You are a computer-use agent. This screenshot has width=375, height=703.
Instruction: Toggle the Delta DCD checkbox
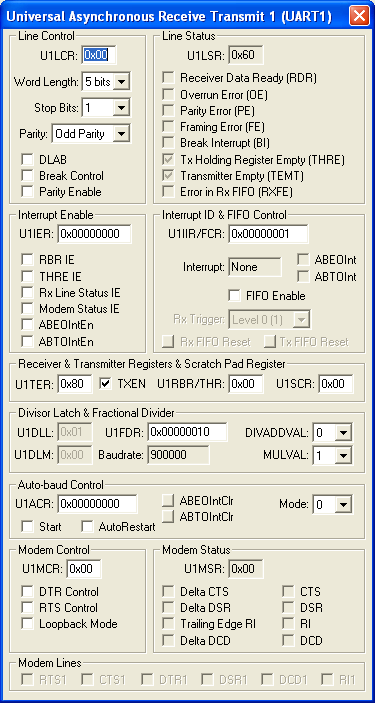click(x=169, y=640)
